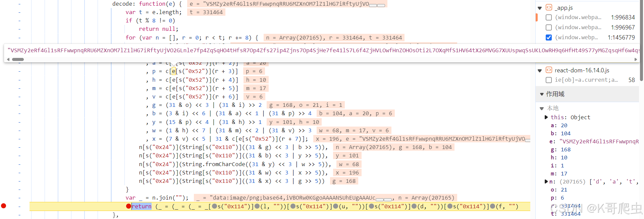
Task: Open the ie[ob]=a.current breakpoint source
Action: tap(586, 80)
